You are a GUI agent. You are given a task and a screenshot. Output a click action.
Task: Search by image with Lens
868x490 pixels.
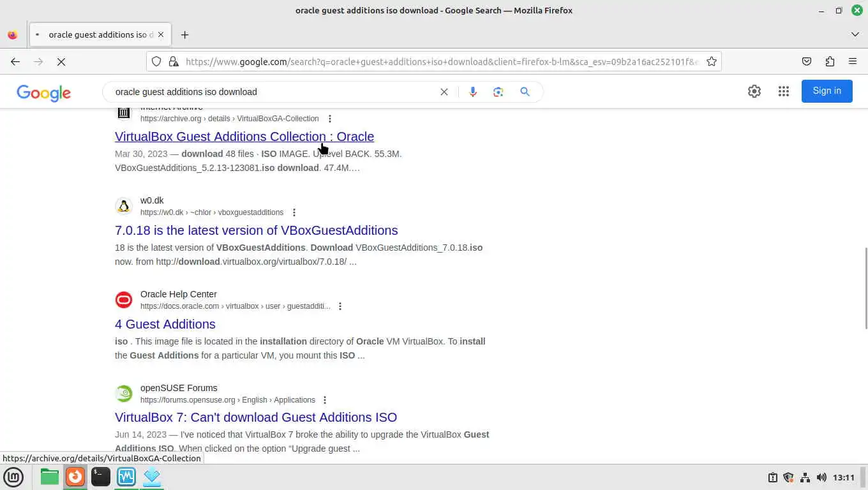click(x=498, y=92)
